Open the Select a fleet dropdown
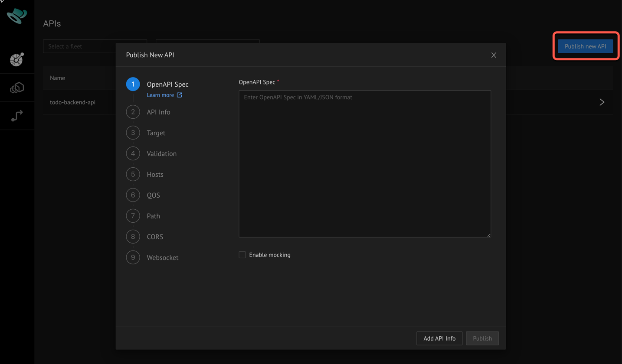This screenshot has height=364, width=622. 95,46
